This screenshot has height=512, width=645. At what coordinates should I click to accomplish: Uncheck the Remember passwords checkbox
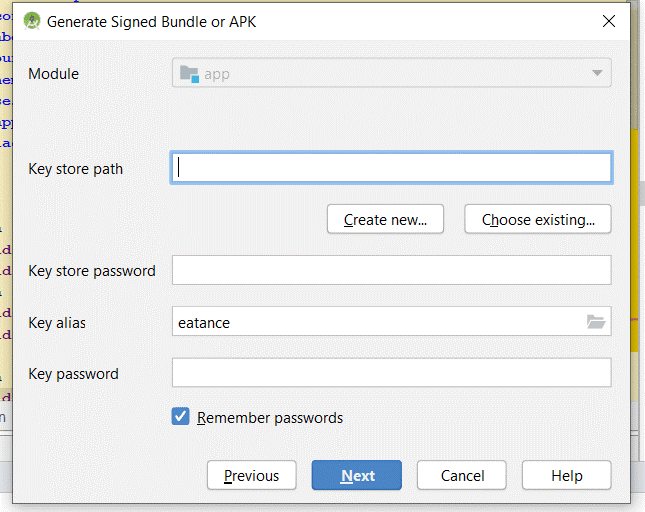(x=181, y=417)
